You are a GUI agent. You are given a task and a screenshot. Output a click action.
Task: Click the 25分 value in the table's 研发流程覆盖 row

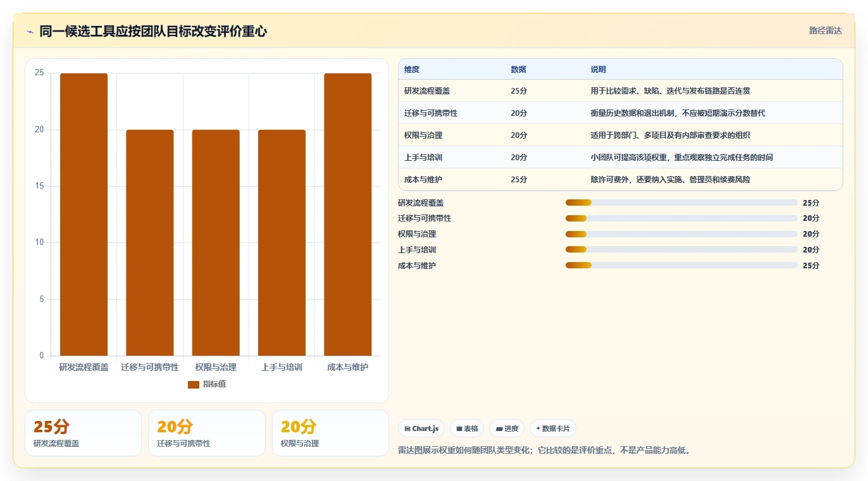point(519,91)
